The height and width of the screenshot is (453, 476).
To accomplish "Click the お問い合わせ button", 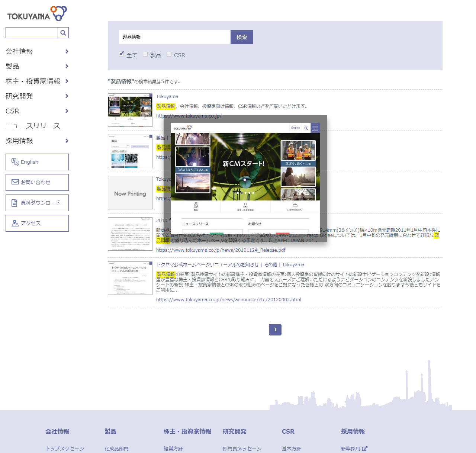I will tap(37, 182).
